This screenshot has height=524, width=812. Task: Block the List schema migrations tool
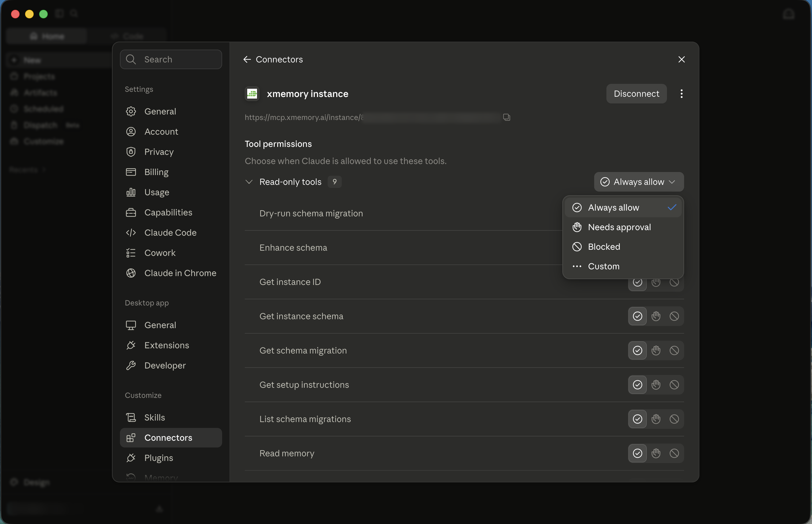(x=674, y=419)
